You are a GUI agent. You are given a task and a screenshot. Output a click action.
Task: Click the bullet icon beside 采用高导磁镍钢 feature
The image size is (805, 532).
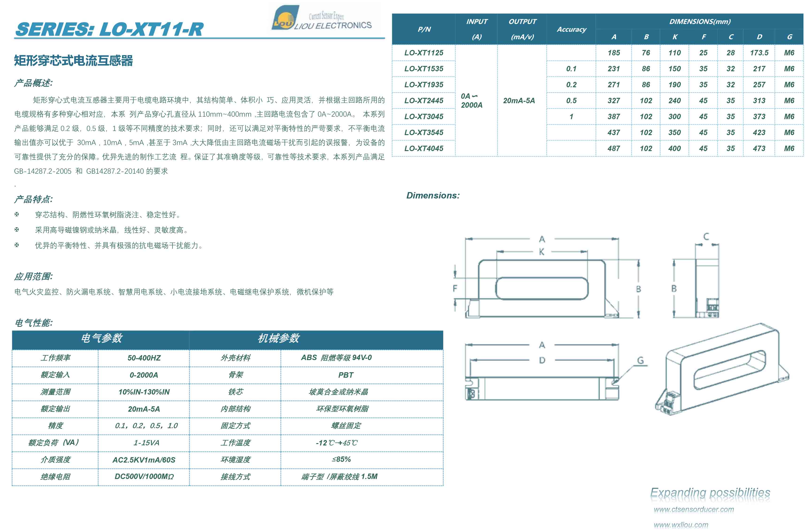pyautogui.click(x=17, y=229)
